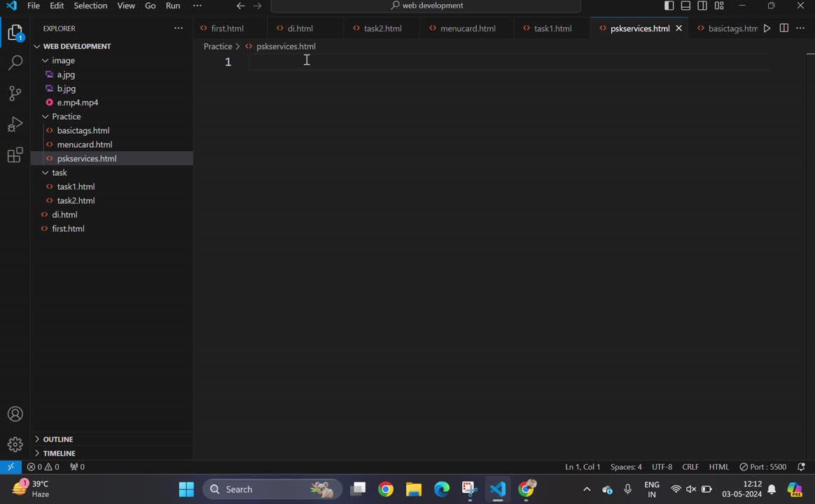Viewport: 815px width, 504px height.
Task: Toggle the primary side bar layout button
Action: click(x=669, y=6)
